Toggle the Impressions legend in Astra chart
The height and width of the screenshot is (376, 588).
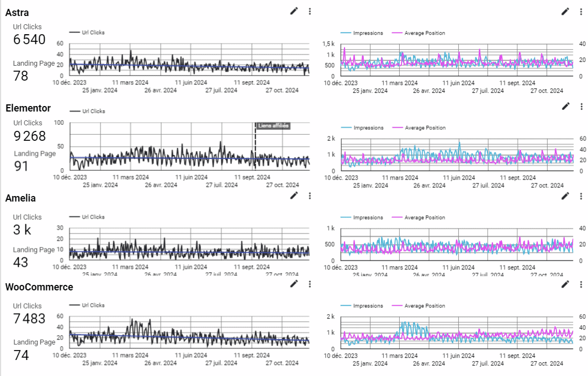pyautogui.click(x=368, y=33)
